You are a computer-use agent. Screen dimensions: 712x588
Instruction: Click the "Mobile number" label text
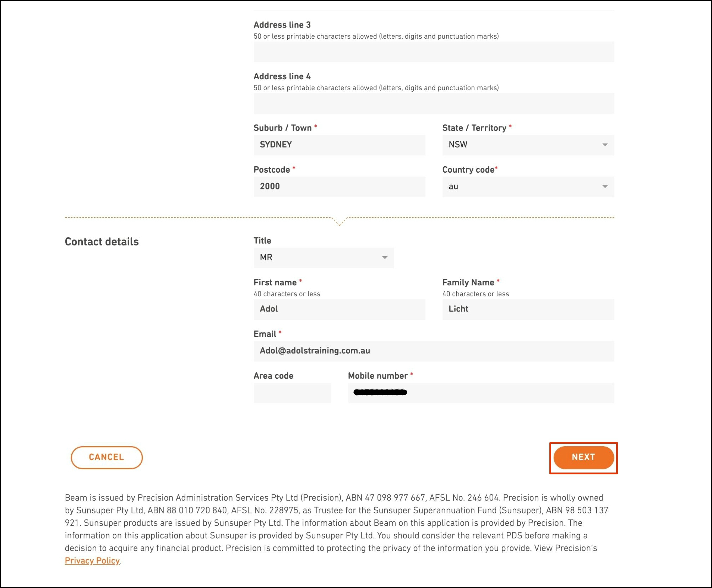point(377,376)
